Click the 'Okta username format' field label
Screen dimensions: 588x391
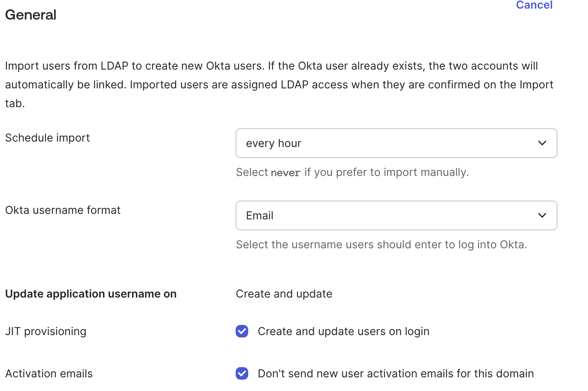click(x=63, y=210)
